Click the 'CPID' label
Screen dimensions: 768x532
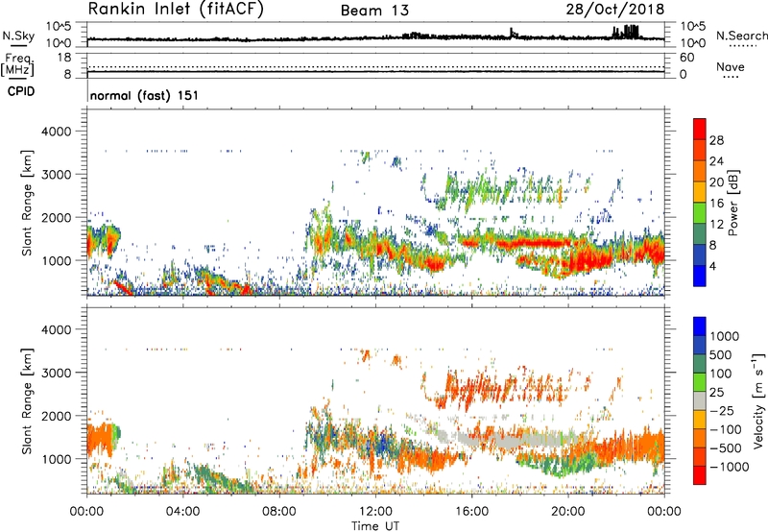21,91
